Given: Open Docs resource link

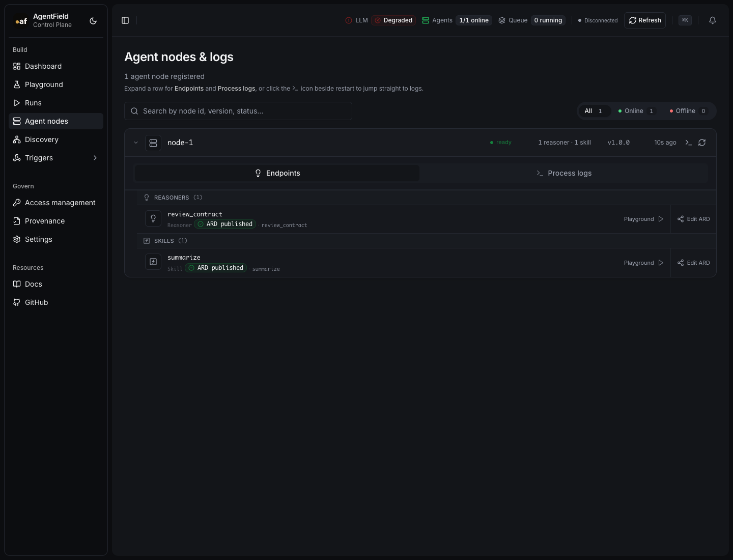Looking at the screenshot, I should pos(56,284).
